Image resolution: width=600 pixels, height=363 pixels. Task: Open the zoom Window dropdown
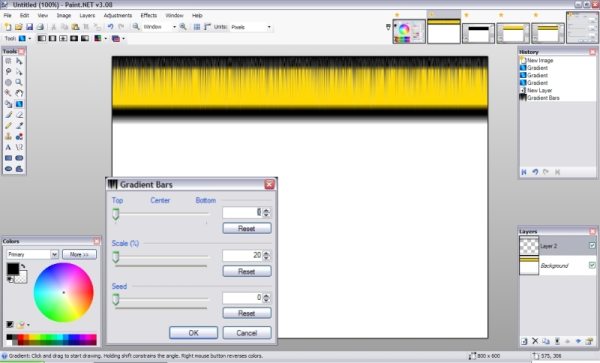160,27
